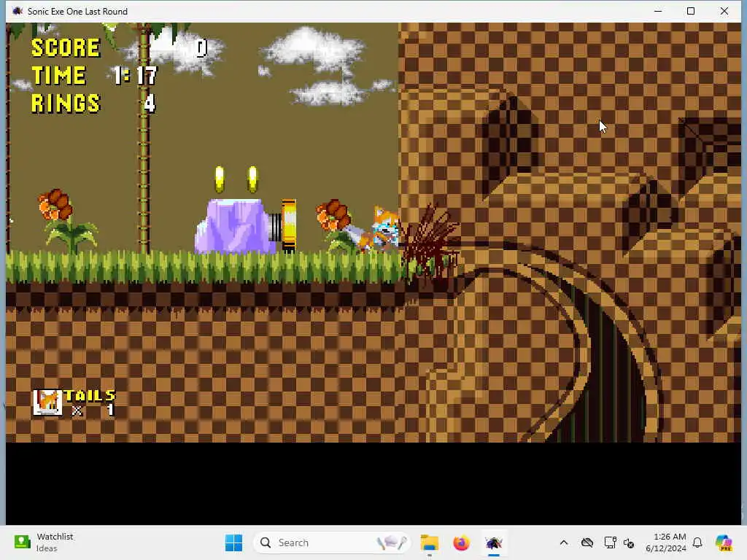This screenshot has width=747, height=560.
Task: Click the yellow sideways spring
Action: coord(284,225)
